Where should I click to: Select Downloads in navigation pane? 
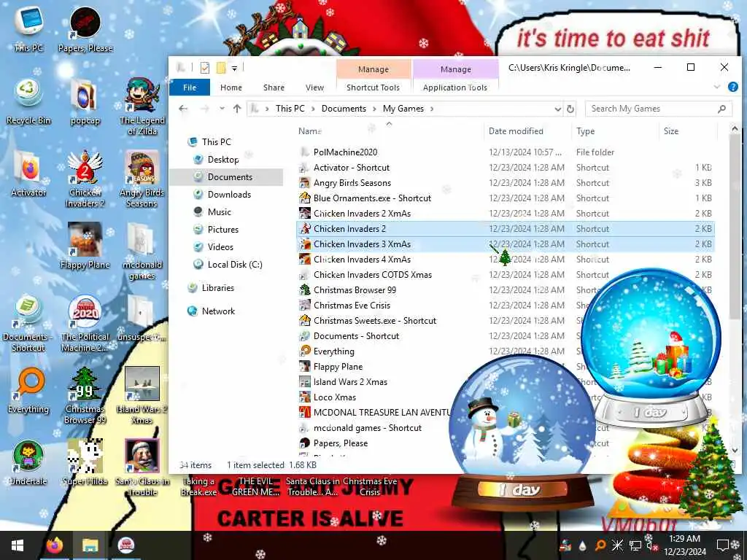tap(229, 194)
